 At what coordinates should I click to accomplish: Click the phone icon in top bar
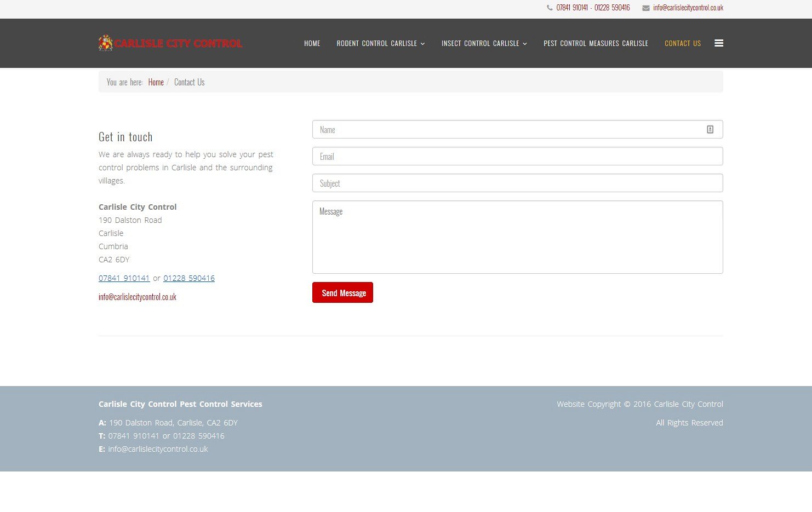tap(550, 8)
